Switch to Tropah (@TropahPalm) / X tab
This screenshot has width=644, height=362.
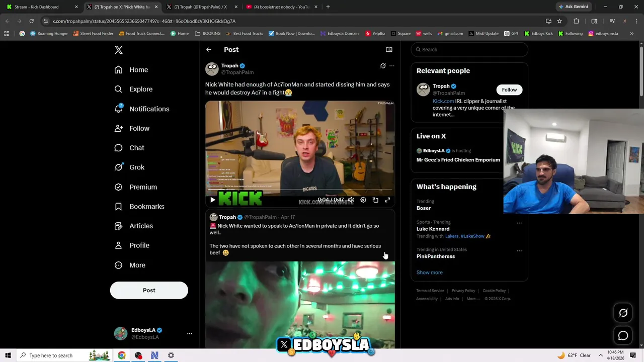(200, 7)
